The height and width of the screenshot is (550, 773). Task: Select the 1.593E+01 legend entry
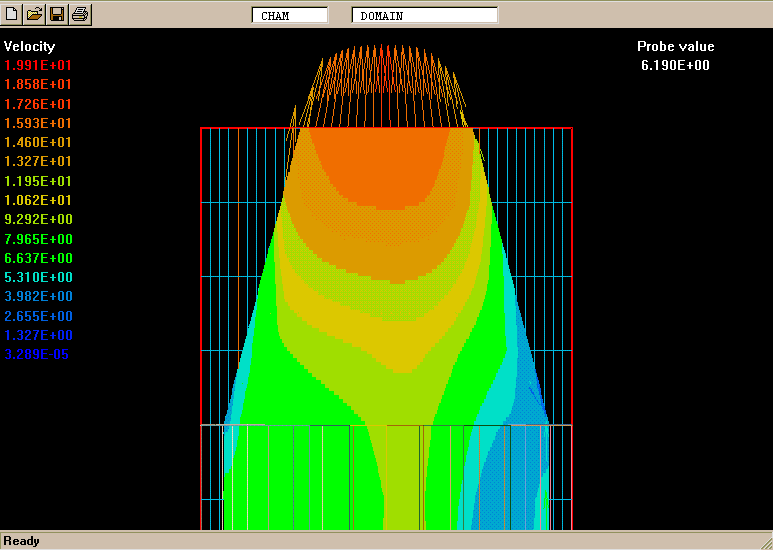pos(38,123)
